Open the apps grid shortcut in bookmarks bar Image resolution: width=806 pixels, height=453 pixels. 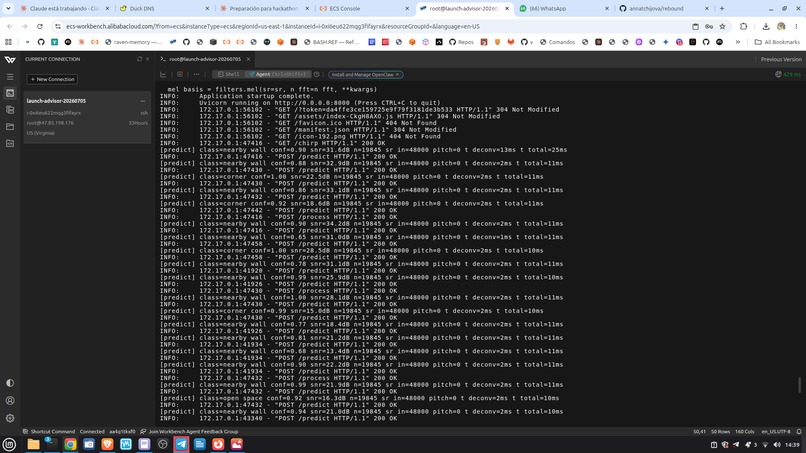[8, 42]
